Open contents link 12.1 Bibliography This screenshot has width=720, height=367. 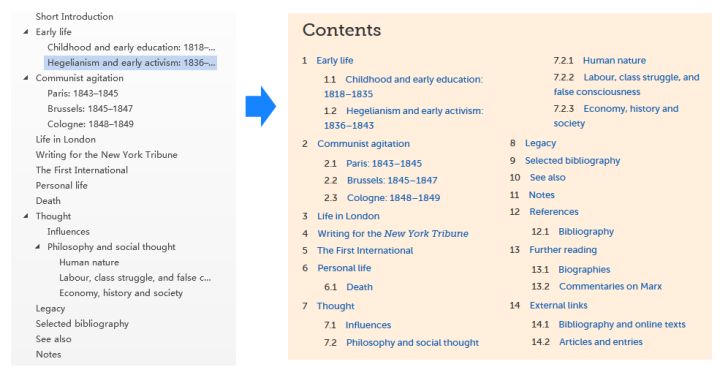586,231
